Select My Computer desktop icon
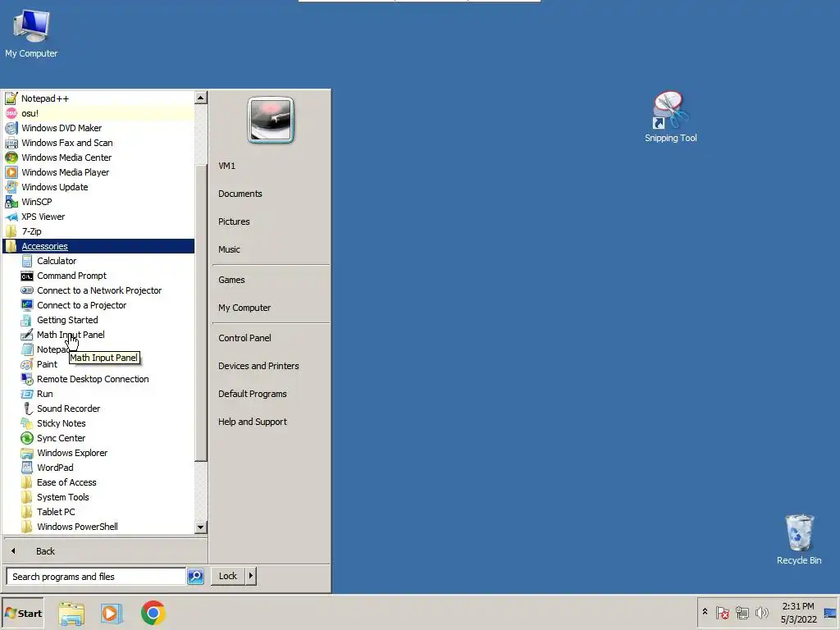The image size is (840, 630). click(x=31, y=33)
